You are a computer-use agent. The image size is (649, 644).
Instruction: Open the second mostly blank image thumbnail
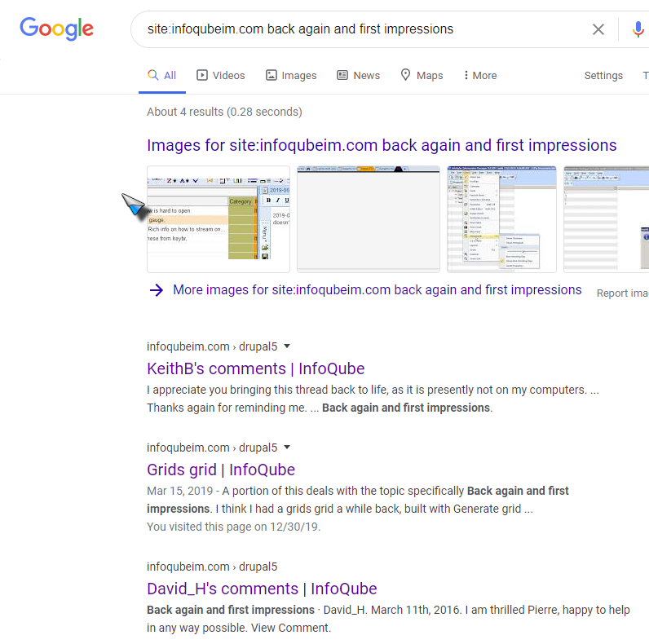click(369, 219)
